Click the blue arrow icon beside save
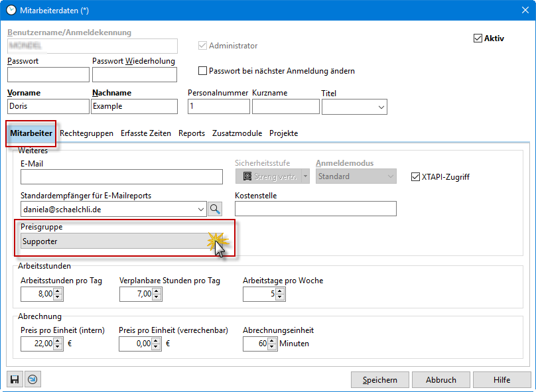 31,379
